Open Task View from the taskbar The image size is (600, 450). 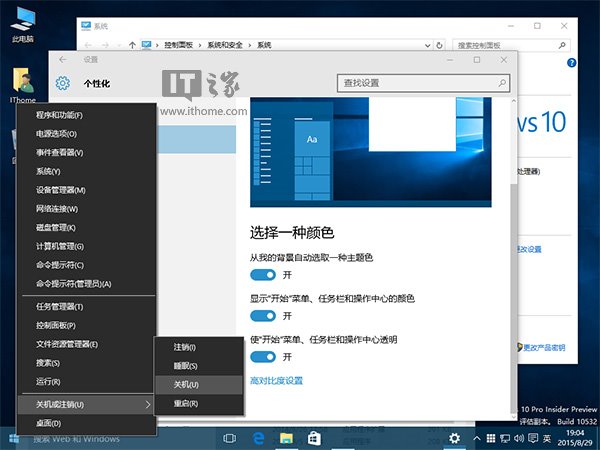coord(230,438)
